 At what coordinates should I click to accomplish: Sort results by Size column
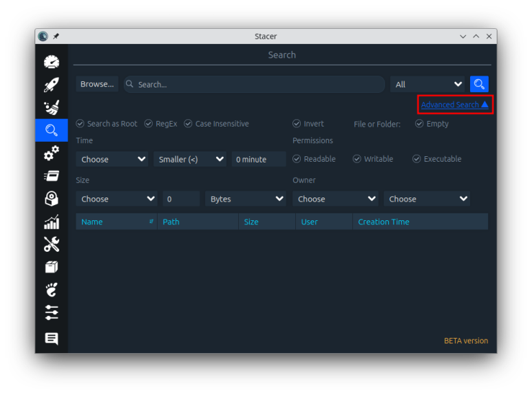267,222
